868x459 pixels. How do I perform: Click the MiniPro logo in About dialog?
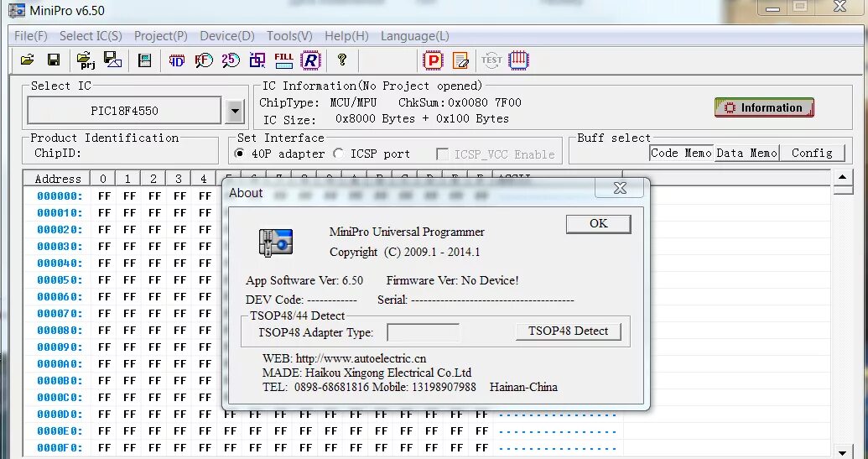point(276,243)
